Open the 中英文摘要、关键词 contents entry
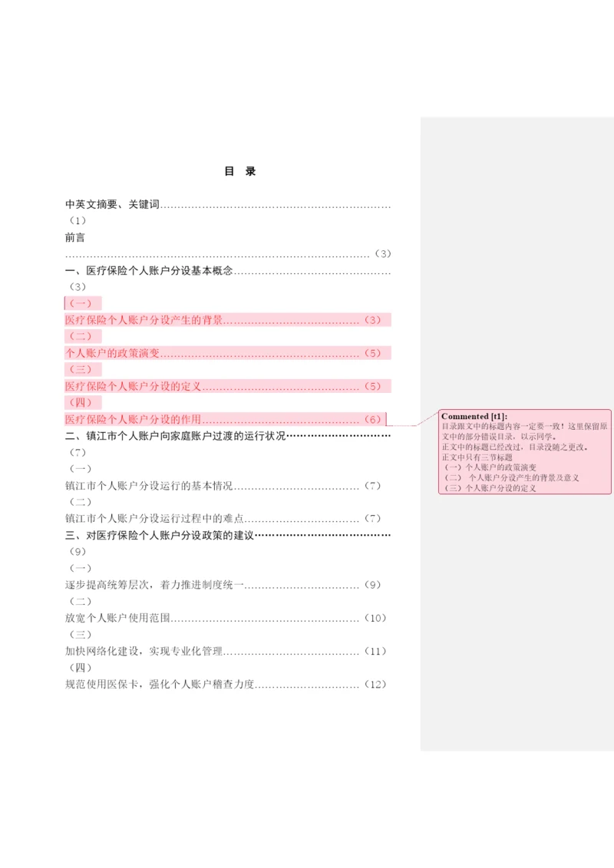The image size is (614, 868). tap(112, 204)
